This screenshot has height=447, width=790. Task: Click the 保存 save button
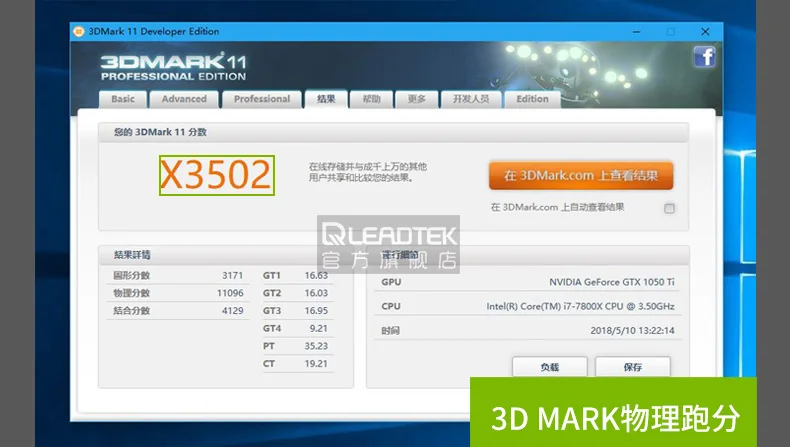[x=633, y=367]
